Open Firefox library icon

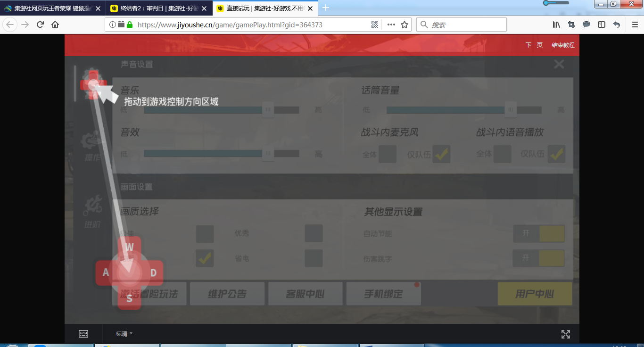click(x=556, y=25)
